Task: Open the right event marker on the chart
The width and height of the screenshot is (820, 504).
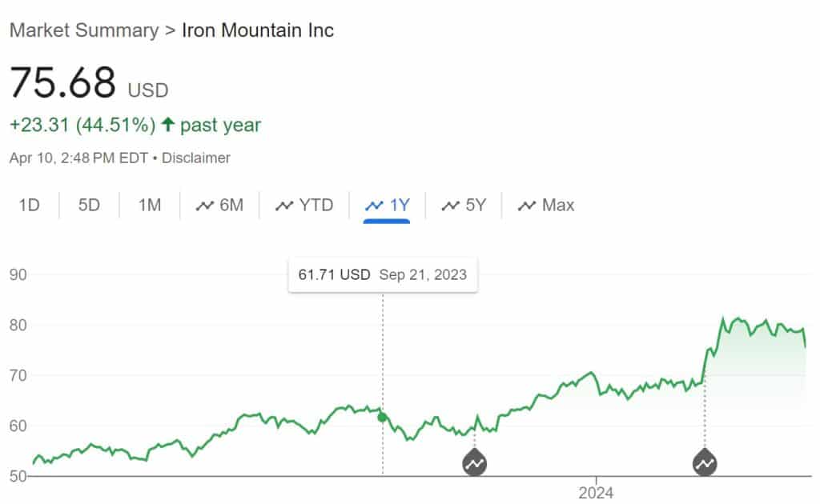Action: 705,462
